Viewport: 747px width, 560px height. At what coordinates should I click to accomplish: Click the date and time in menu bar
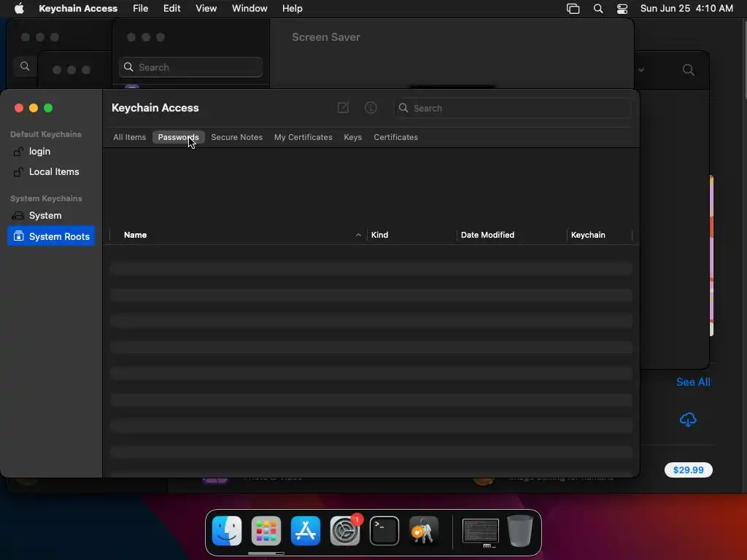tap(686, 9)
